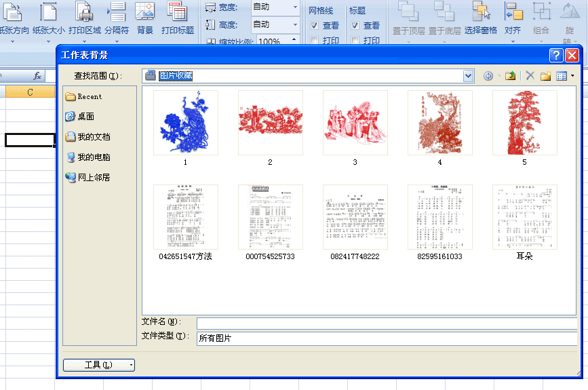
Task: Click the file name (文件名) input field
Action: (387, 324)
